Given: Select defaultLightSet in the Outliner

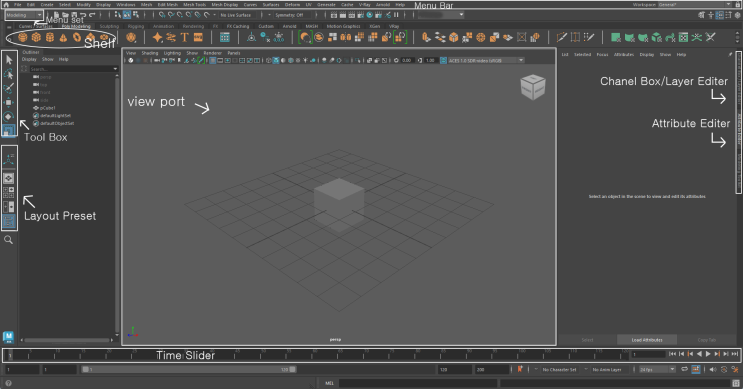Looking at the screenshot, I should click(55, 116).
